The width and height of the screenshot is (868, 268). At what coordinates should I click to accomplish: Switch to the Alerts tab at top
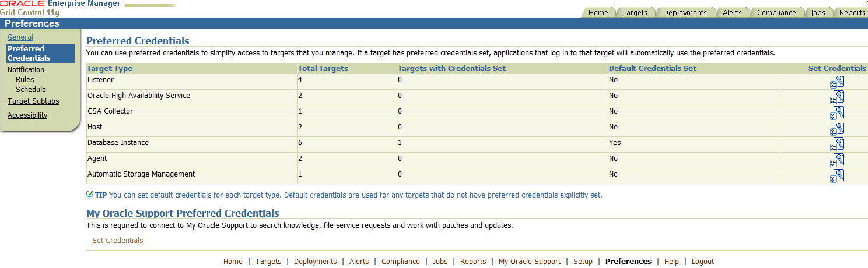tap(732, 12)
